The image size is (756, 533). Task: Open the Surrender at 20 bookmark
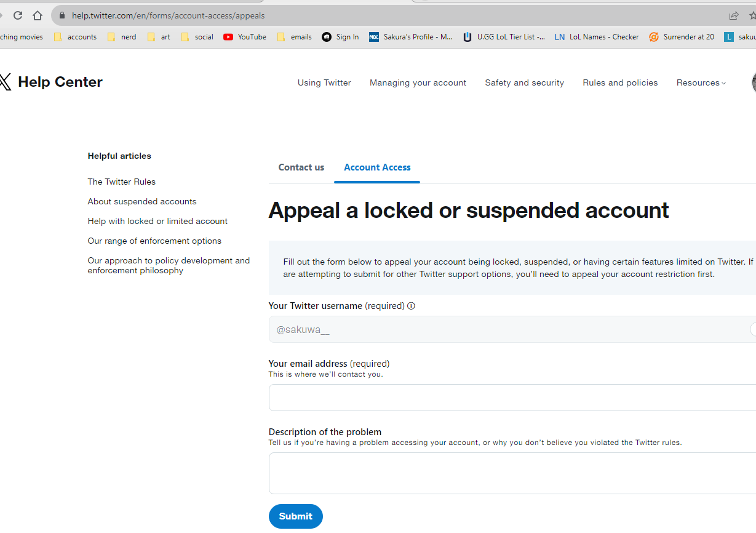click(682, 37)
